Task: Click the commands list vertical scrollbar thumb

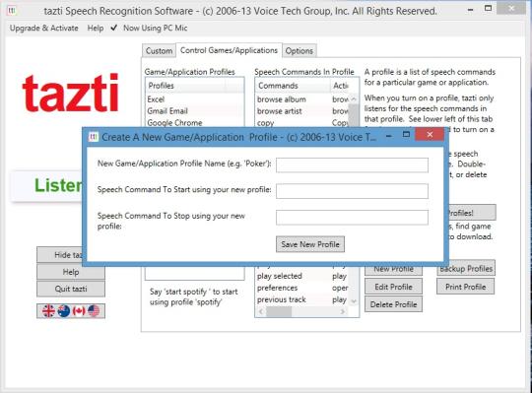Action: [x=354, y=115]
